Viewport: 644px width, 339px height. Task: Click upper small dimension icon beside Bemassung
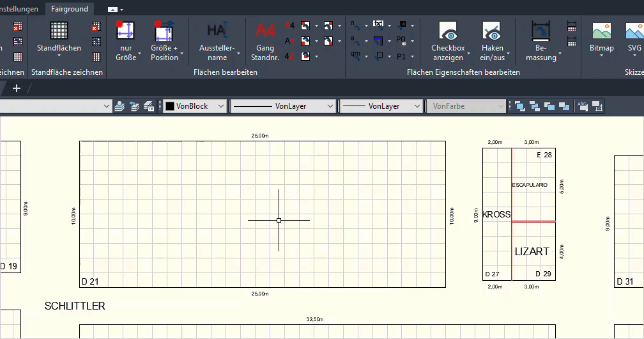572,26
